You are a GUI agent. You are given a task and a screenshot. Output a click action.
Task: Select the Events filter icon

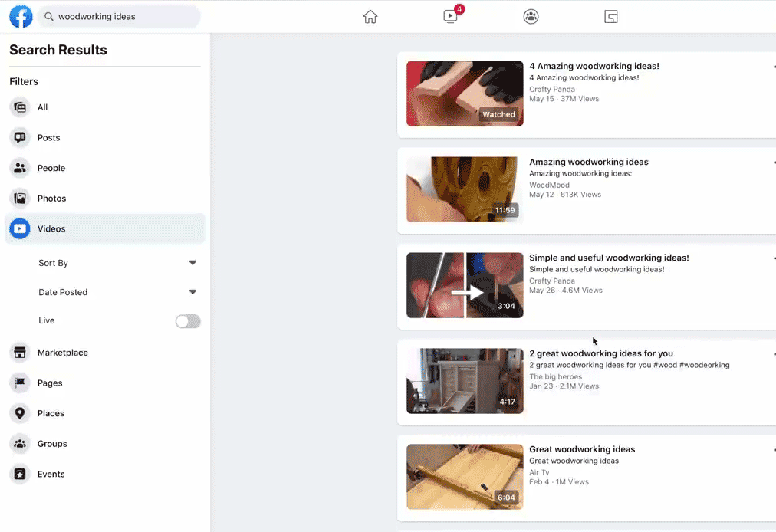click(20, 474)
